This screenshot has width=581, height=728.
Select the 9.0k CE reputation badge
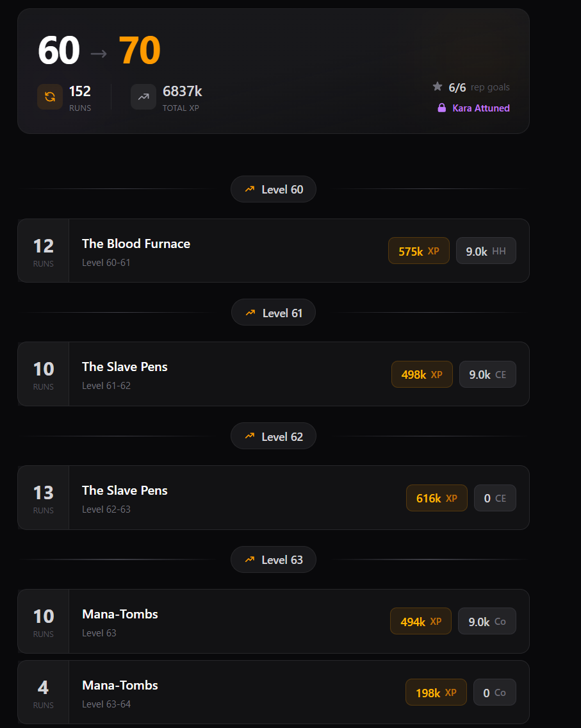(x=487, y=374)
